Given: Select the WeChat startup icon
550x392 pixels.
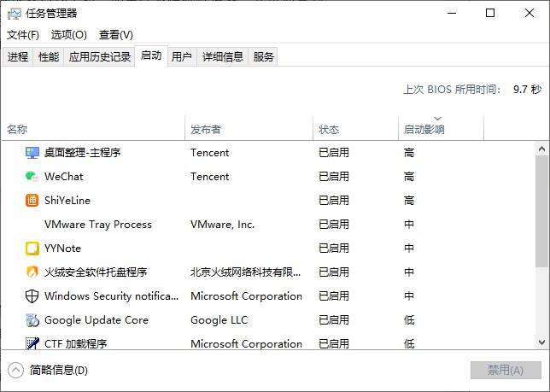Looking at the screenshot, I should (32, 177).
